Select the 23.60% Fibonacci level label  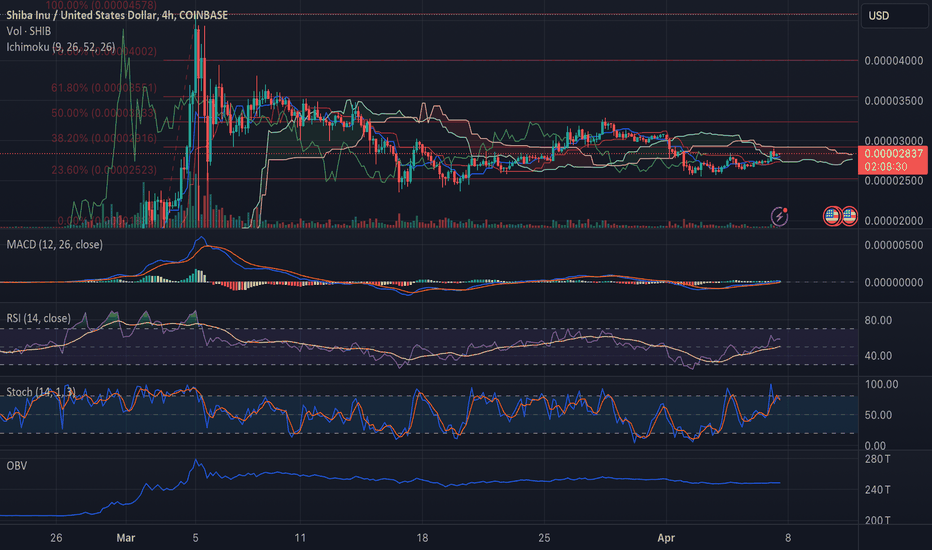point(104,170)
